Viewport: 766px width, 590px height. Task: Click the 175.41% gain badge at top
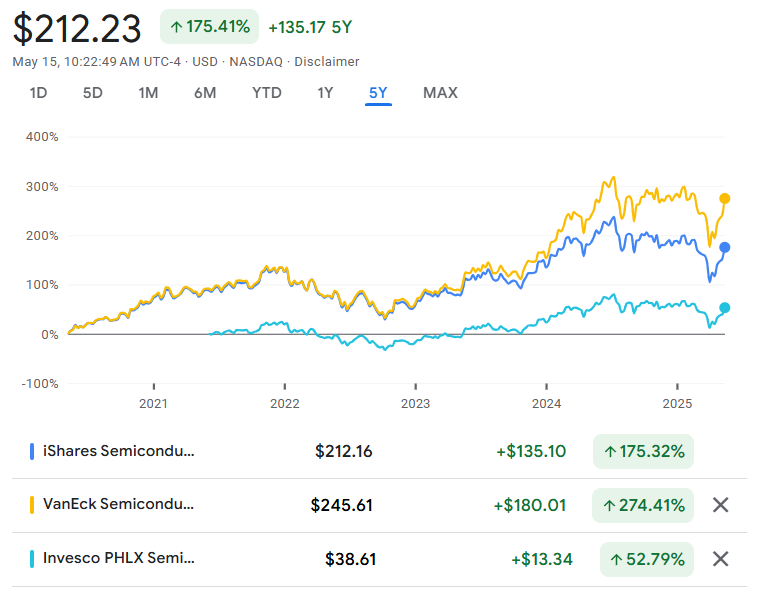pos(210,26)
